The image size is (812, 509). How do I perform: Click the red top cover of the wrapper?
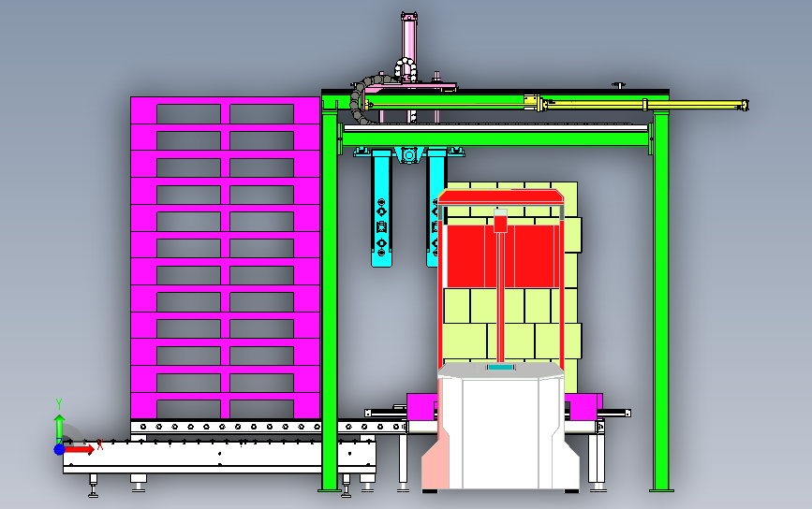(501, 196)
